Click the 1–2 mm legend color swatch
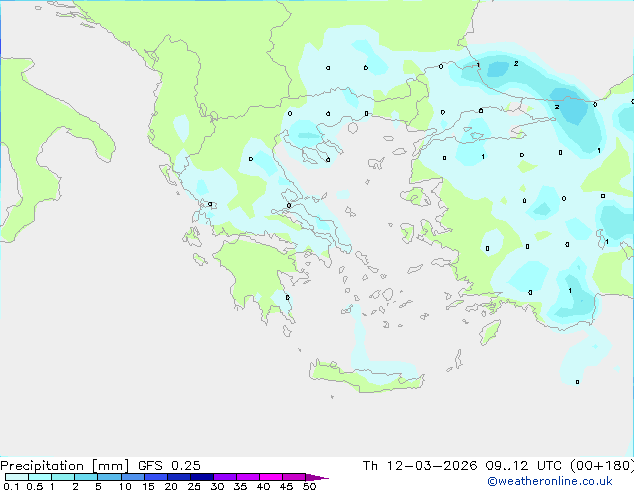The height and width of the screenshot is (490, 634). point(63,477)
